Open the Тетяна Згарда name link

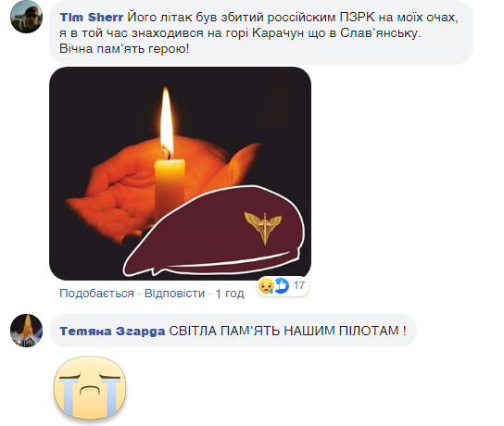[x=112, y=331]
